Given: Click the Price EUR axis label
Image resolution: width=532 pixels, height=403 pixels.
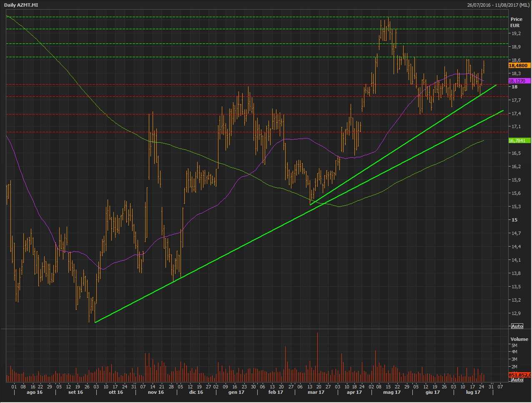Looking at the screenshot, I should [516, 22].
